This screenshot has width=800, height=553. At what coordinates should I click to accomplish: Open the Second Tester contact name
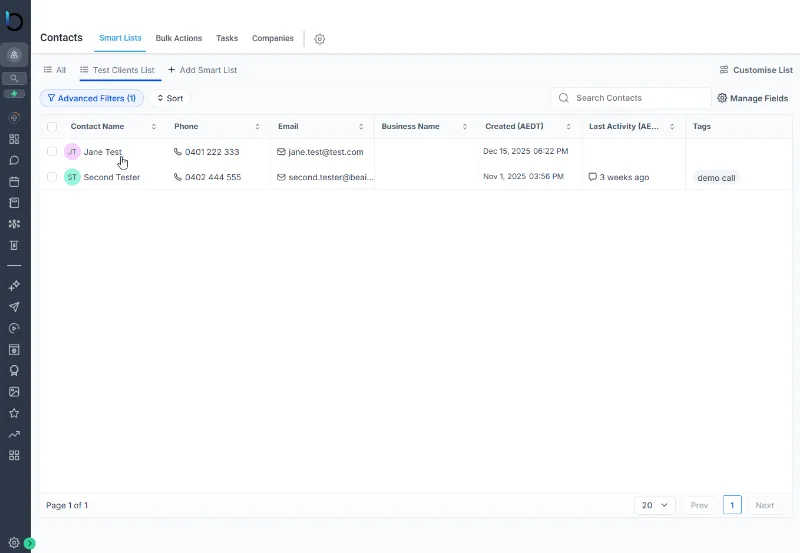pyautogui.click(x=112, y=177)
